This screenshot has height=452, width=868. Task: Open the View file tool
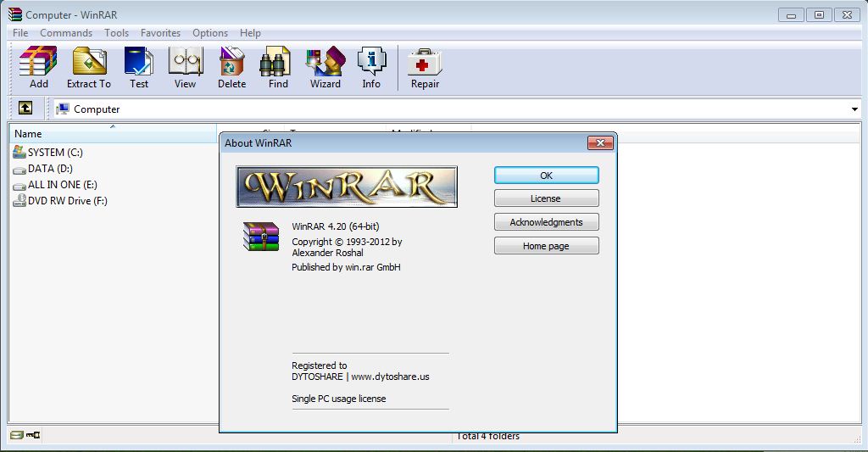(x=185, y=68)
